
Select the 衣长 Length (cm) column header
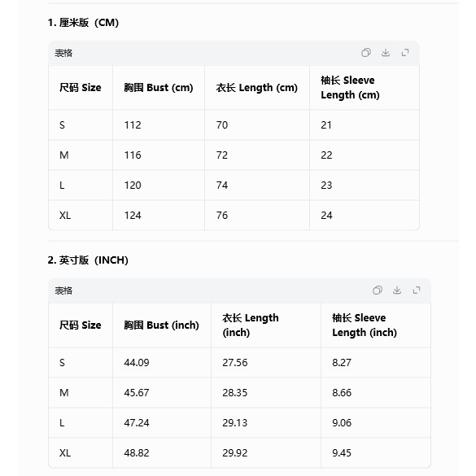[x=257, y=88]
